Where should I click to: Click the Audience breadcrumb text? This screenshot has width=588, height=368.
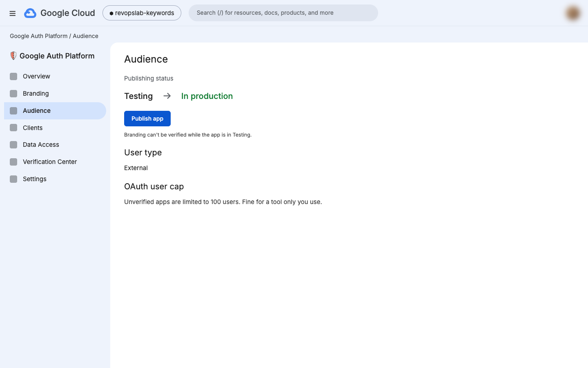coord(85,36)
